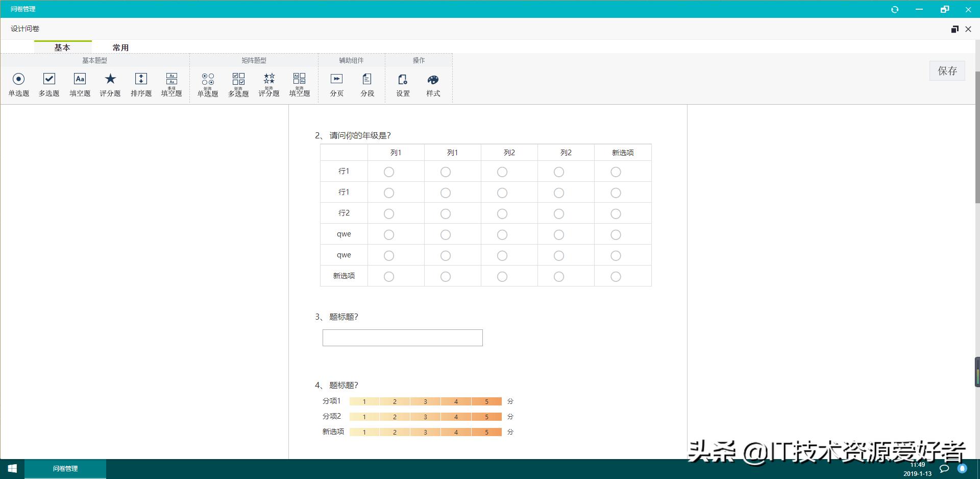Image resolution: width=980 pixels, height=479 pixels.
Task: Insert a 排序题 sorting question
Action: pyautogui.click(x=141, y=84)
